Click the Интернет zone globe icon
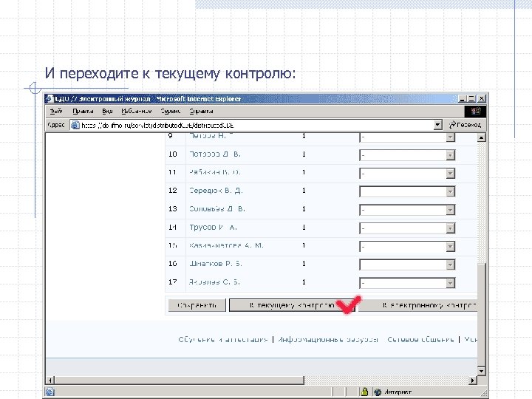This screenshot has height=399, width=532. click(x=378, y=392)
